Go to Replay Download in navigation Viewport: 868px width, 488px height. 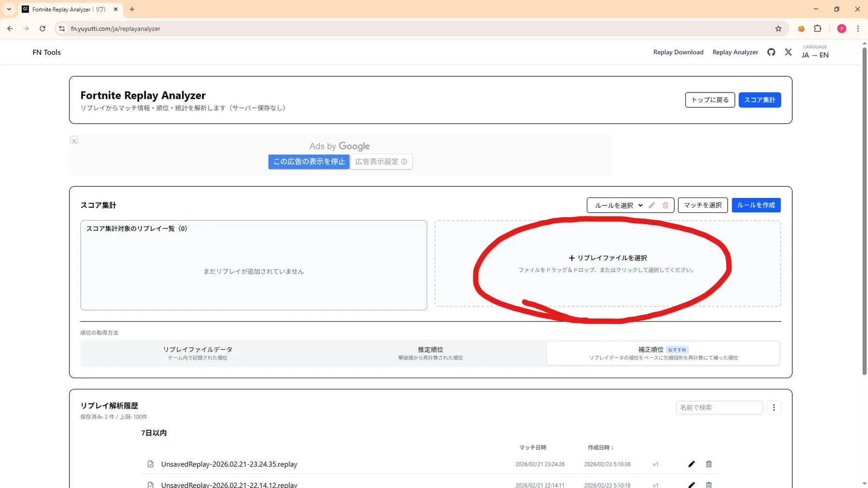(x=678, y=52)
